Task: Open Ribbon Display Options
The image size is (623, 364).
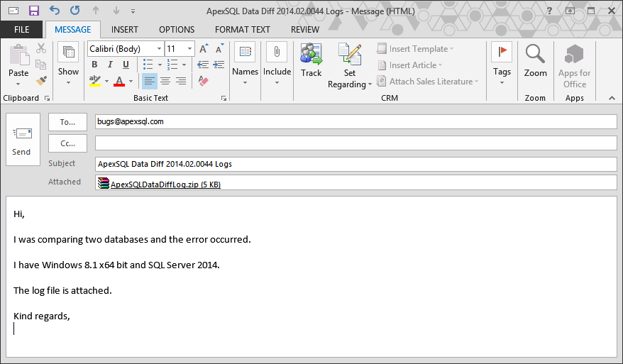Action: [x=570, y=11]
